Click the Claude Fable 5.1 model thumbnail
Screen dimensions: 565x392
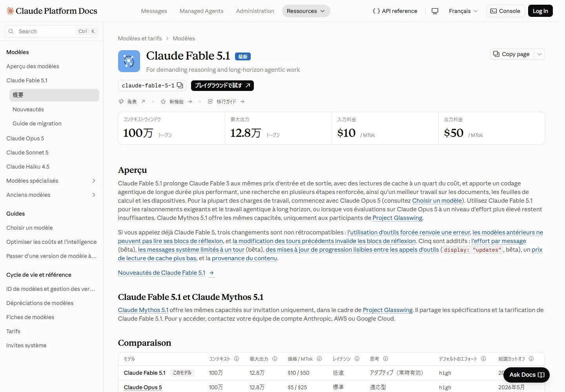click(129, 61)
